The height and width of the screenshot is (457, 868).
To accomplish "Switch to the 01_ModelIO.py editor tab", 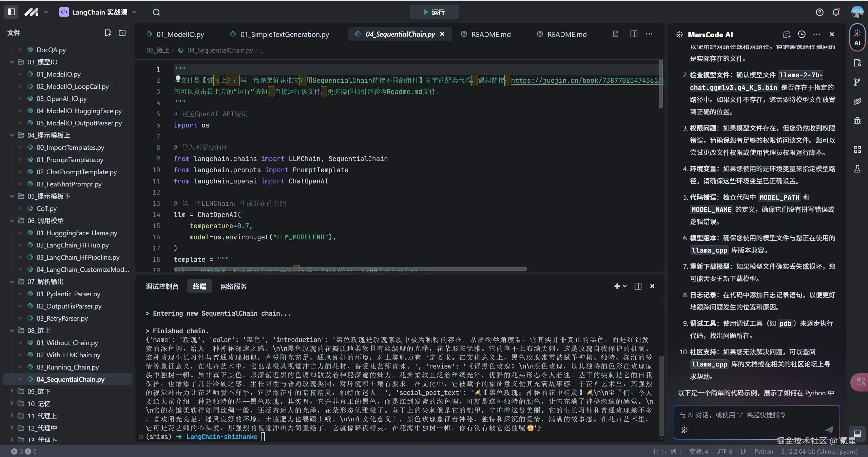I will tap(180, 34).
